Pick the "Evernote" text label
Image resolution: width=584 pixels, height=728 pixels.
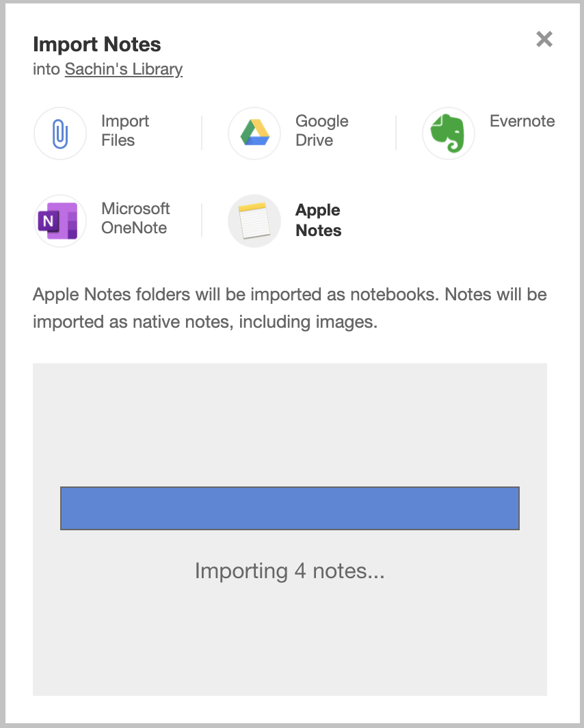click(x=522, y=121)
